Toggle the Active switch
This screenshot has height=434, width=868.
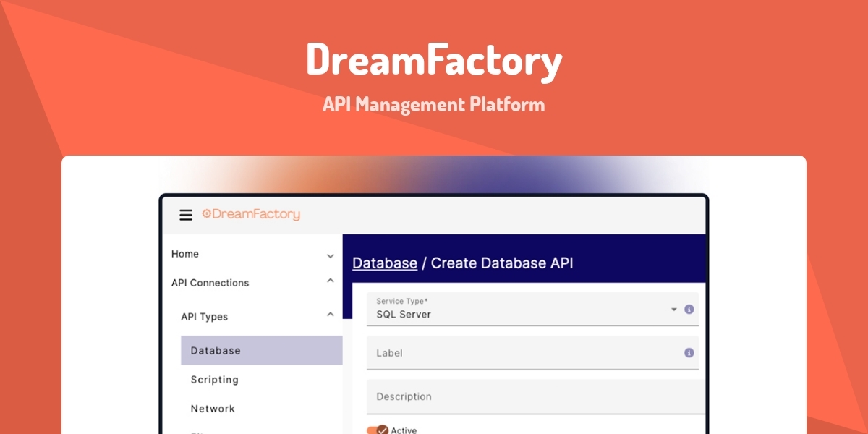378,430
